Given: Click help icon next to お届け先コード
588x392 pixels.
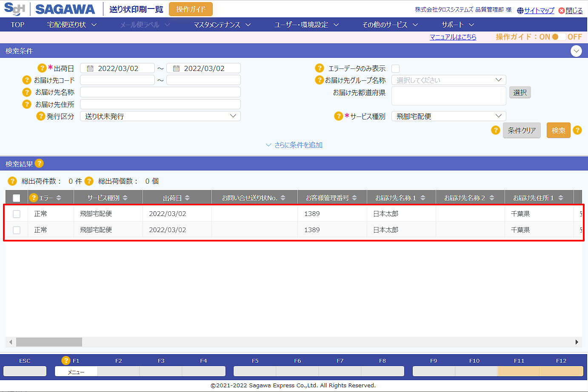Looking at the screenshot, I should click(26, 80).
